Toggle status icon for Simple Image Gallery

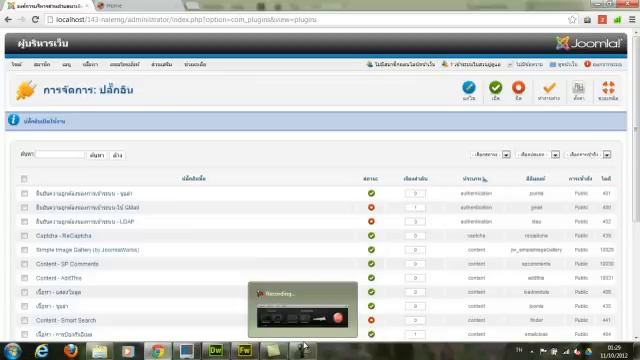[x=371, y=250]
